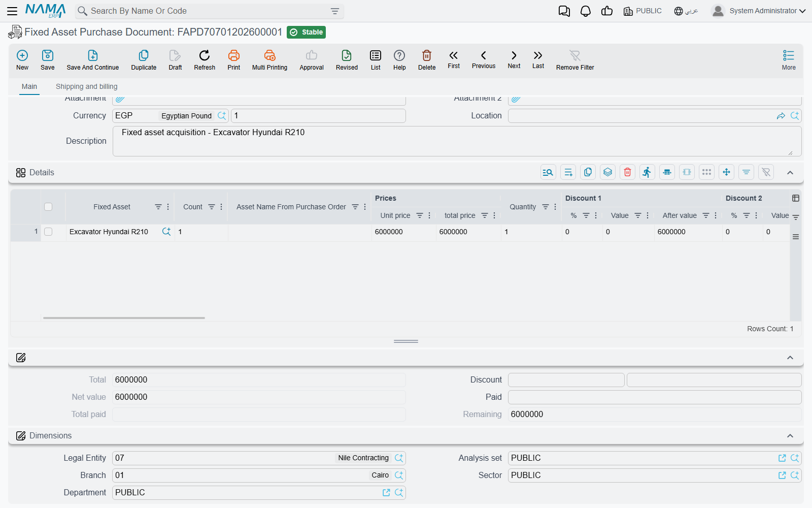Screen dimensions: 812x508
Task: Click the Paid input field
Action: point(655,397)
